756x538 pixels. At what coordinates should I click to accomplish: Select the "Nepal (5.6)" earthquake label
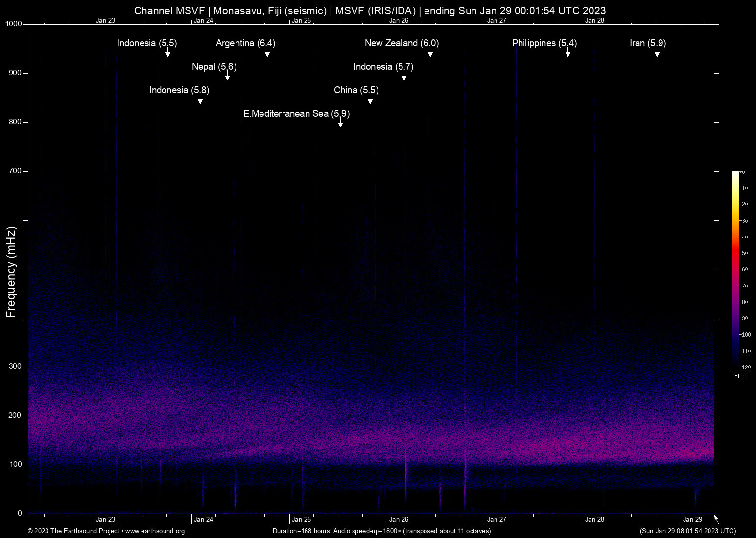pyautogui.click(x=214, y=67)
